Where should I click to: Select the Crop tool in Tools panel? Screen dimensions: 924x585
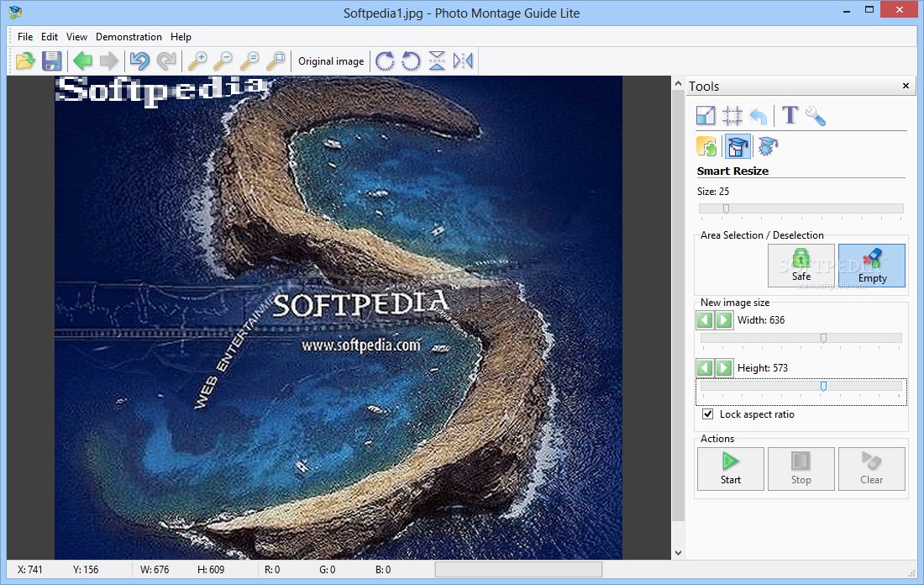click(x=732, y=116)
